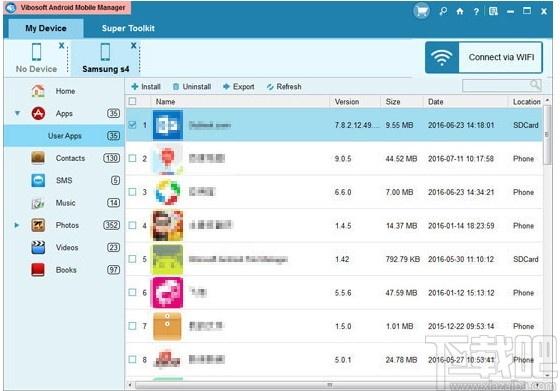Check the checkbox for row 5

pyautogui.click(x=132, y=259)
